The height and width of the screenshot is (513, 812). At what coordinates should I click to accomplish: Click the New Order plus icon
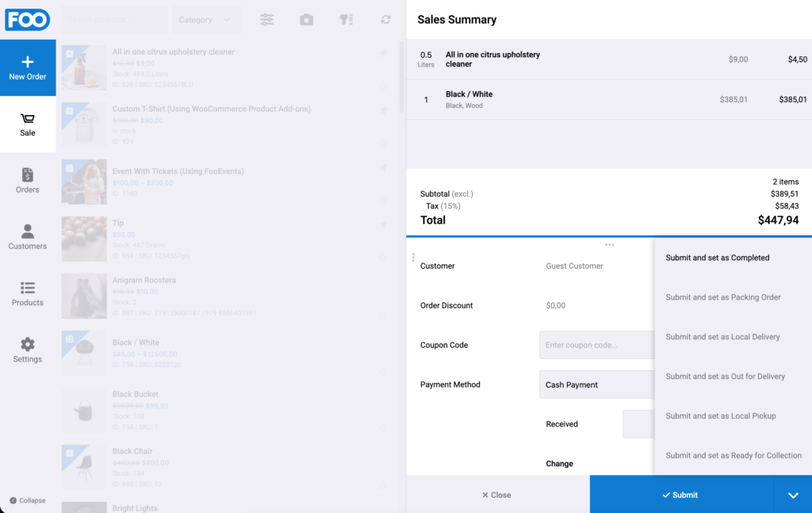click(28, 62)
